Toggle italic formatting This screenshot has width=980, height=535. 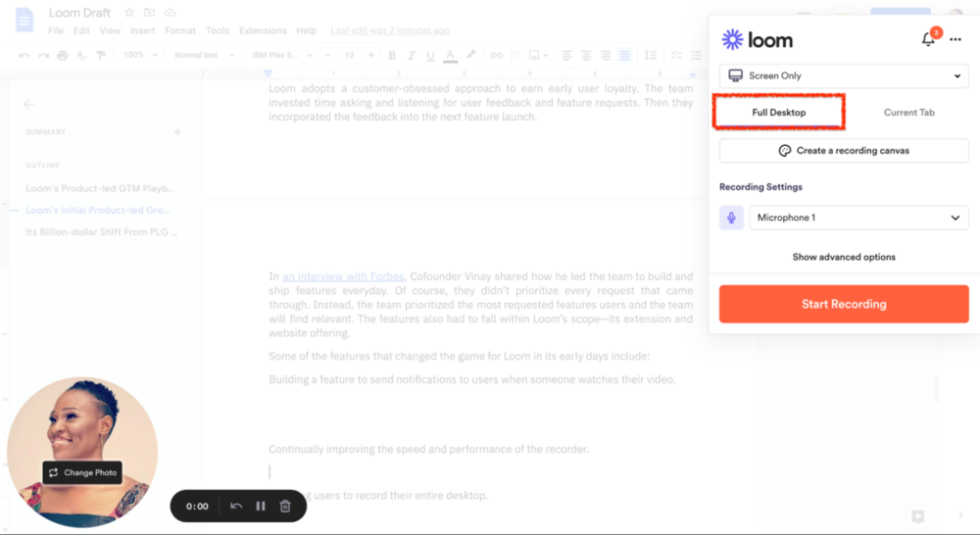pos(412,55)
